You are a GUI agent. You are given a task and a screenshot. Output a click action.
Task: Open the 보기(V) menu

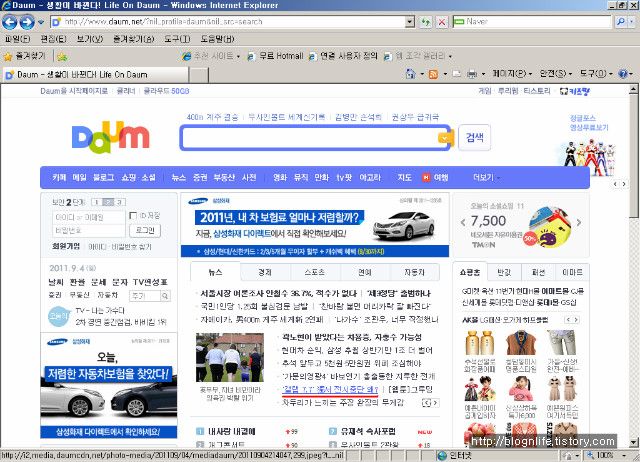(90, 39)
